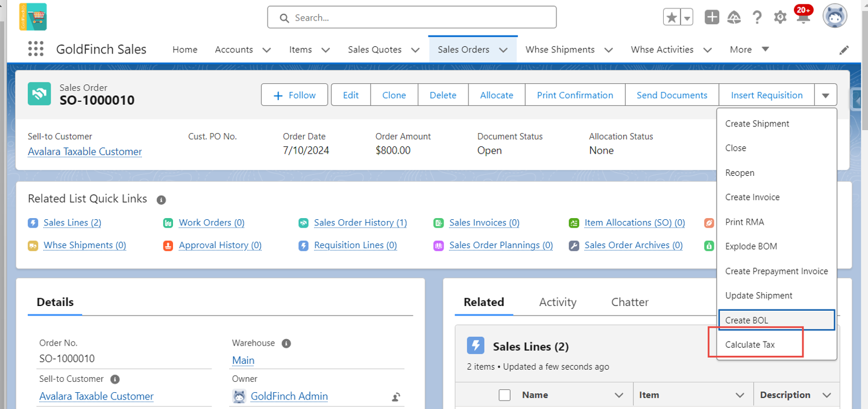868x409 pixels.
Task: Click the info icon beside Related List Quick Links
Action: pos(161,199)
